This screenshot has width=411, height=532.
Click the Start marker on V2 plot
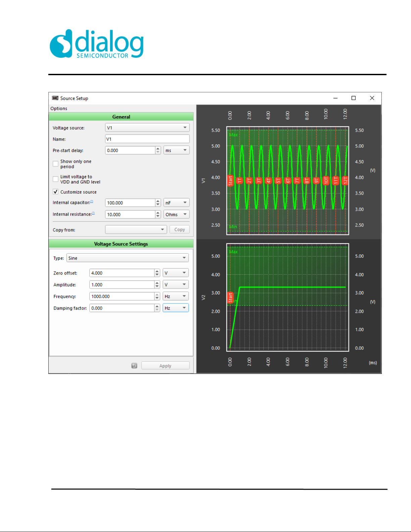point(230,298)
